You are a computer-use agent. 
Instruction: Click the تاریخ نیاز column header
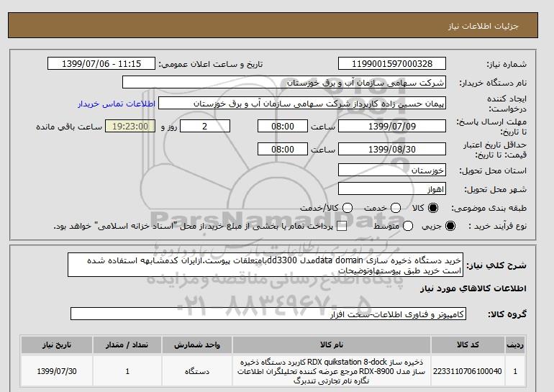(57, 345)
